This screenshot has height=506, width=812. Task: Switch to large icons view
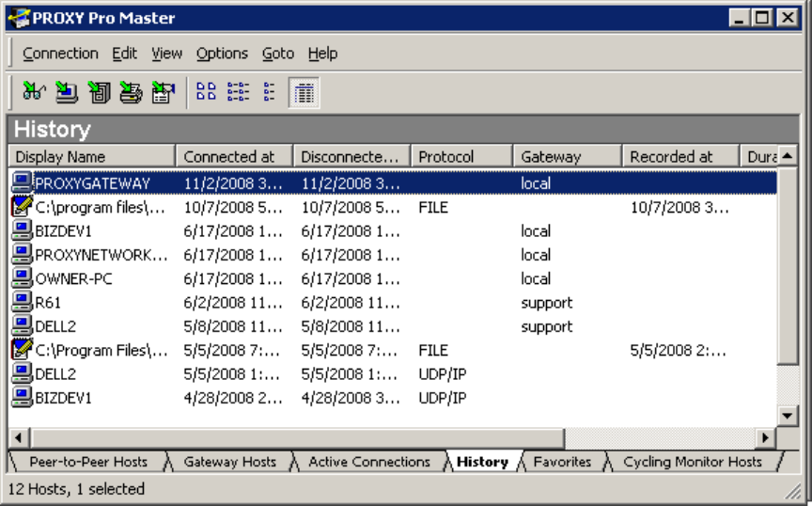pyautogui.click(x=206, y=92)
